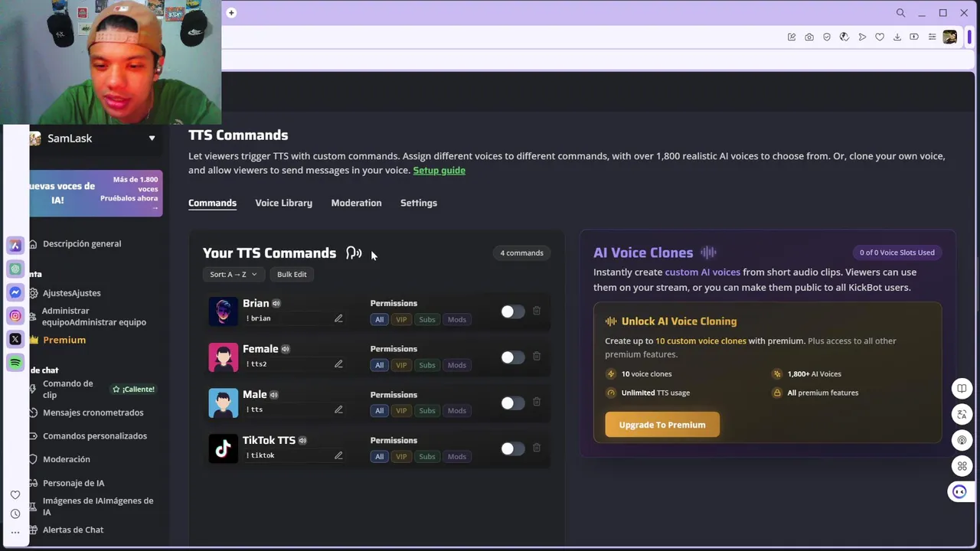
Task: Open the easy setup sliders icon
Action: [x=932, y=37]
